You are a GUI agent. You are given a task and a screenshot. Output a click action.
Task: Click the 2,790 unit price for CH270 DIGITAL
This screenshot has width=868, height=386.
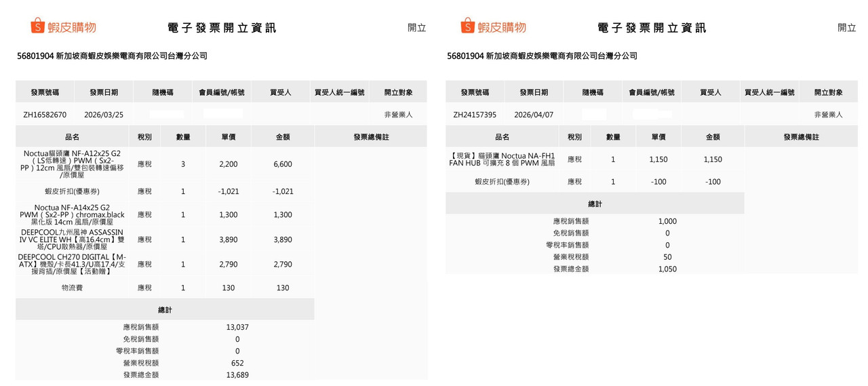tap(229, 265)
